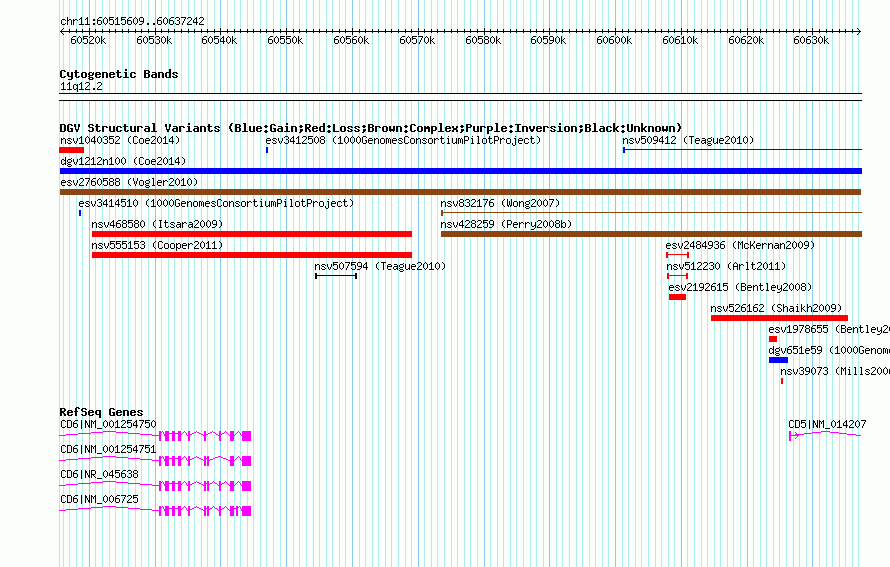Select the esv2192615 red loss block
890x567 pixels.
(x=677, y=297)
